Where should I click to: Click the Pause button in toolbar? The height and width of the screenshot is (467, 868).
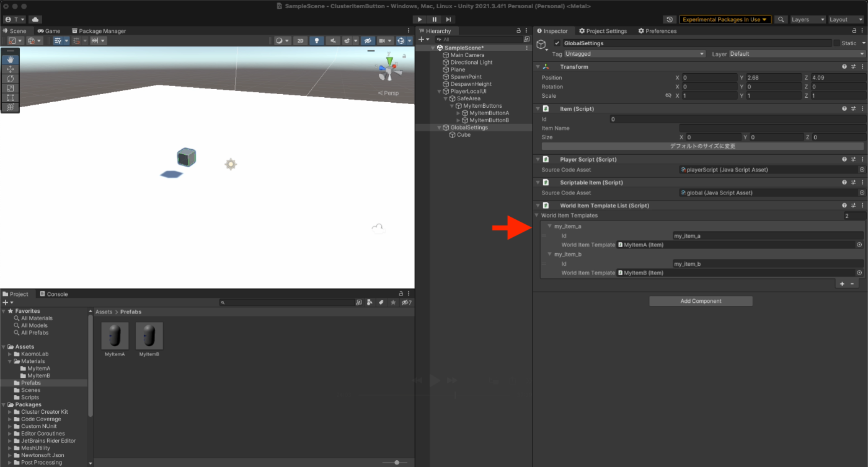pyautogui.click(x=435, y=20)
